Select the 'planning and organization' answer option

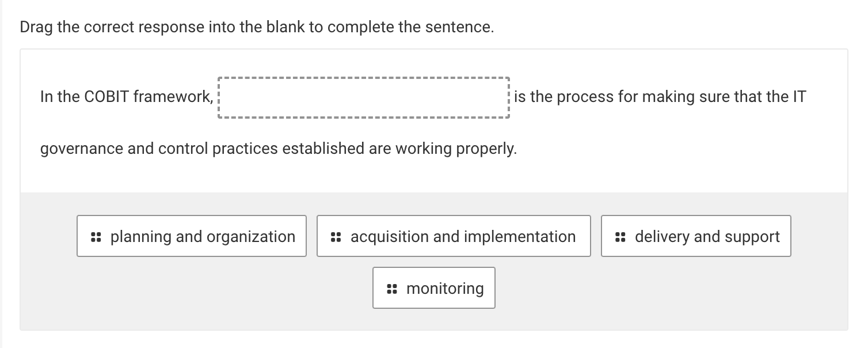pyautogui.click(x=192, y=236)
